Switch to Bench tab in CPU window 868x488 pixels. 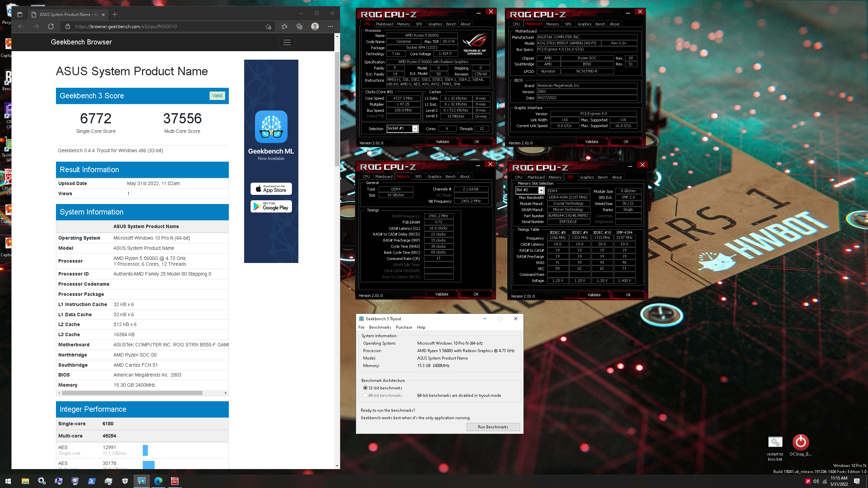click(x=451, y=24)
